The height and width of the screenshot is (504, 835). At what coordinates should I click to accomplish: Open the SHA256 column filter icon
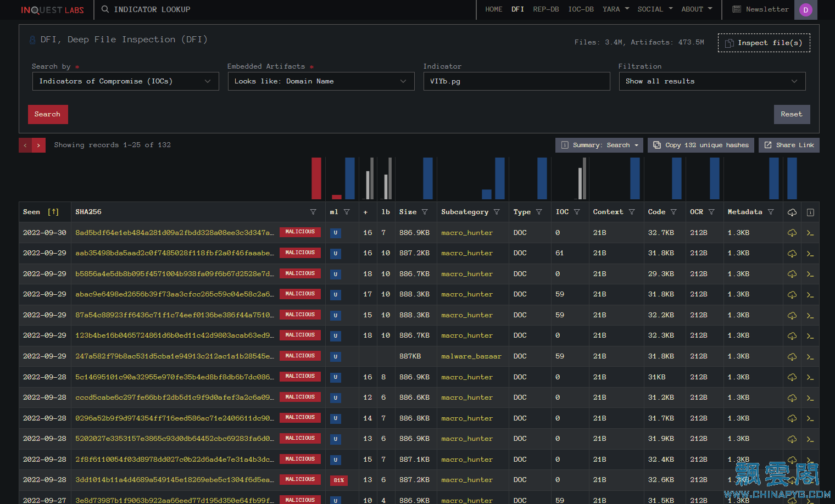[313, 212]
